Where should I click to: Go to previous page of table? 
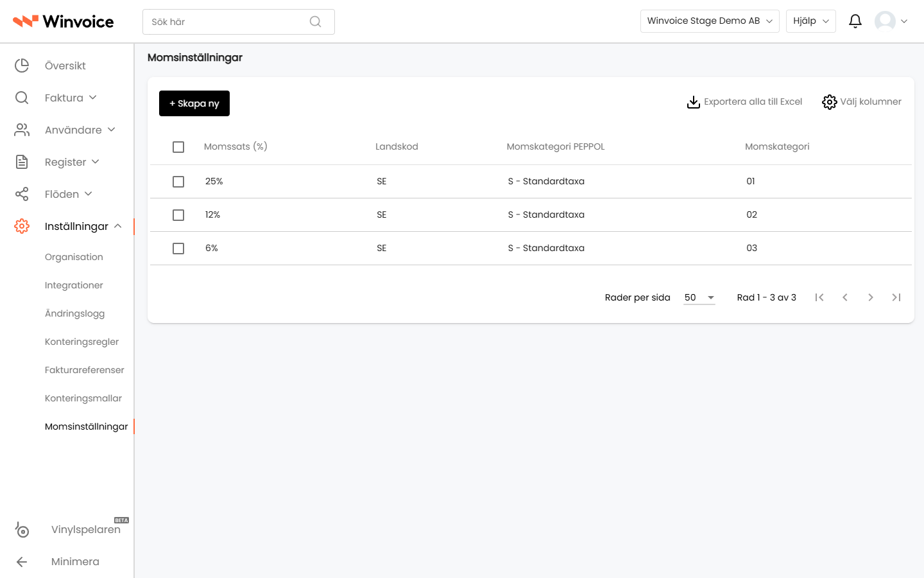(845, 297)
